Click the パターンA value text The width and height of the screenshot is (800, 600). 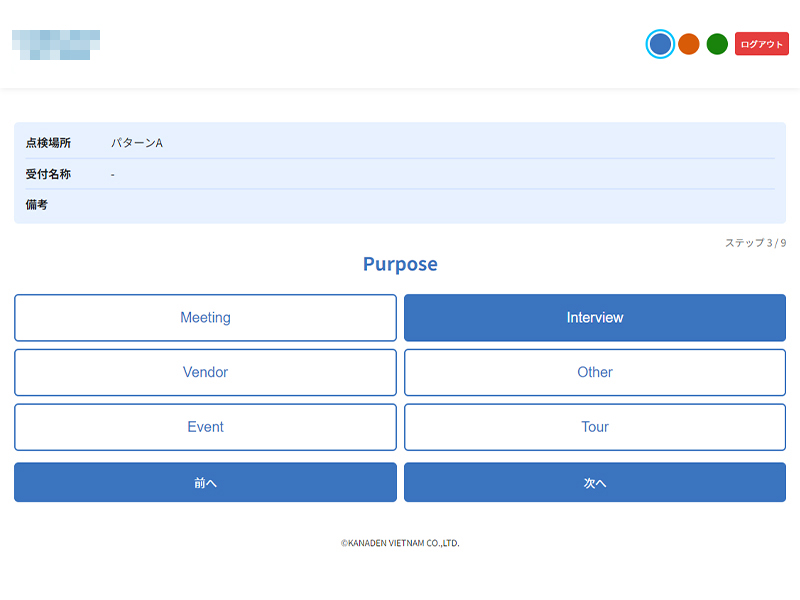coord(137,143)
